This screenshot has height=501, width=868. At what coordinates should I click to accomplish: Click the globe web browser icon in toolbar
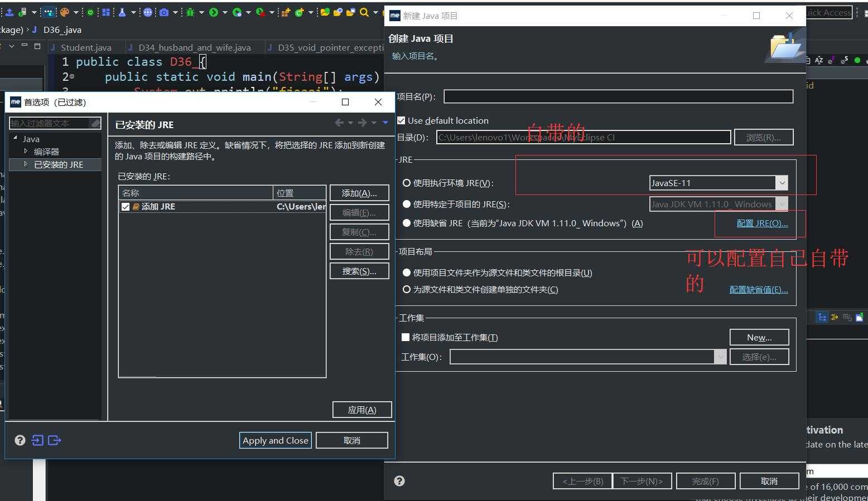click(148, 12)
